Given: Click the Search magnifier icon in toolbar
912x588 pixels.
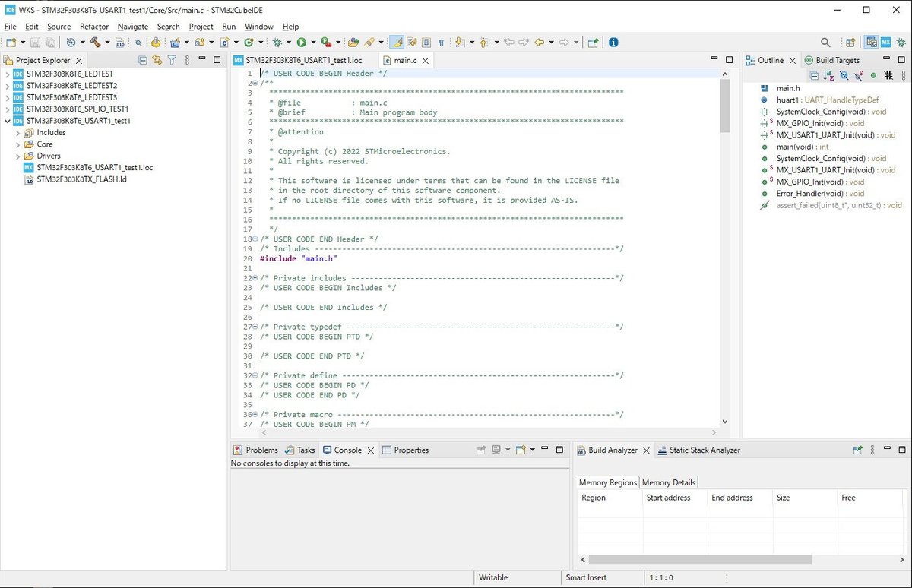Looking at the screenshot, I should pos(825,43).
